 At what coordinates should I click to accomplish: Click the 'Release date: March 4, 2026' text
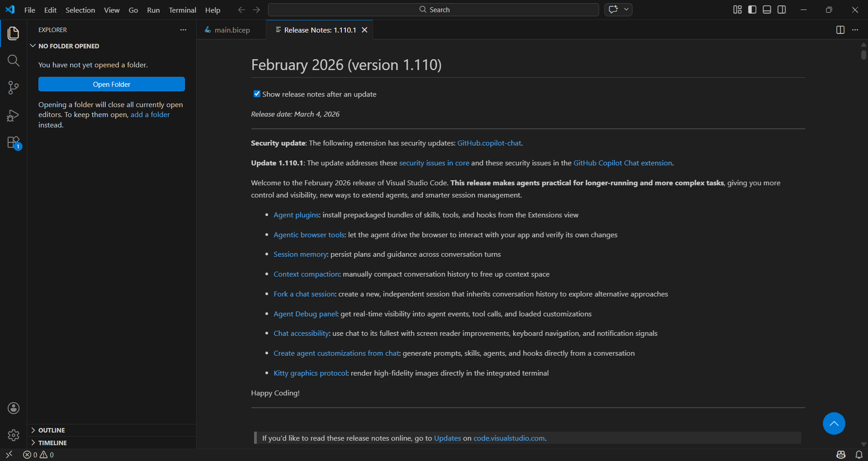click(x=295, y=114)
